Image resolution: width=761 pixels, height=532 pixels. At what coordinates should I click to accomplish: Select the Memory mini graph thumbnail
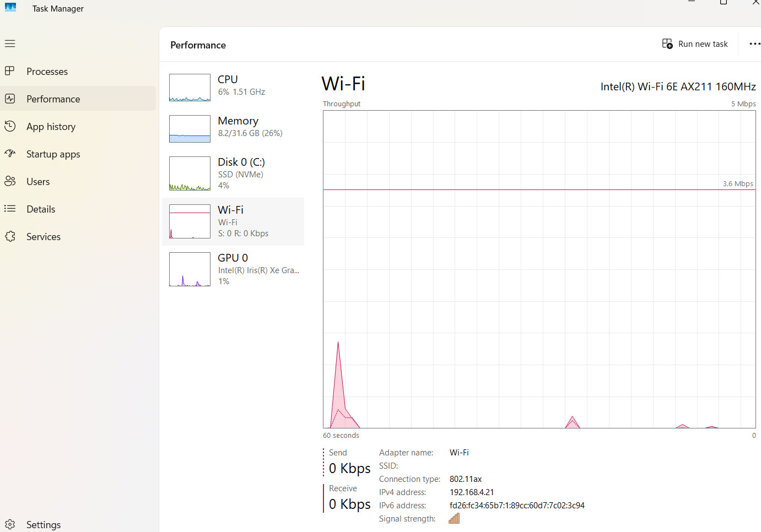pos(190,129)
